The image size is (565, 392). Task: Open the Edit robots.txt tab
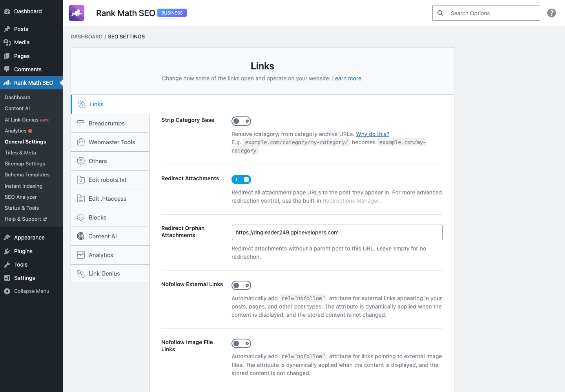[x=110, y=180]
